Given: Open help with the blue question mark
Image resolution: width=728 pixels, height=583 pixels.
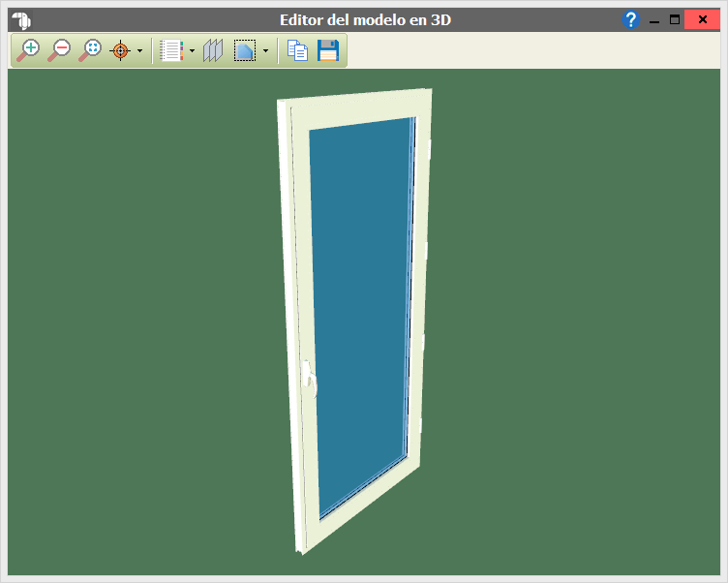Looking at the screenshot, I should [630, 20].
